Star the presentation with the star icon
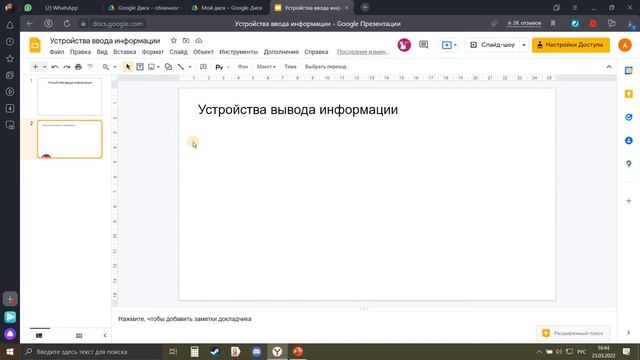Screen dimensions: 640x360 click(174, 40)
